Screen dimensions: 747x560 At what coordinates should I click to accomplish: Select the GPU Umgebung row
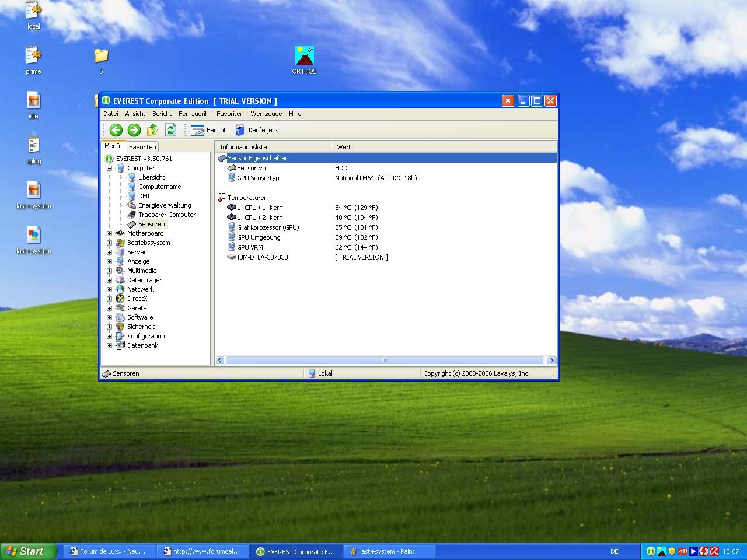pyautogui.click(x=386, y=237)
